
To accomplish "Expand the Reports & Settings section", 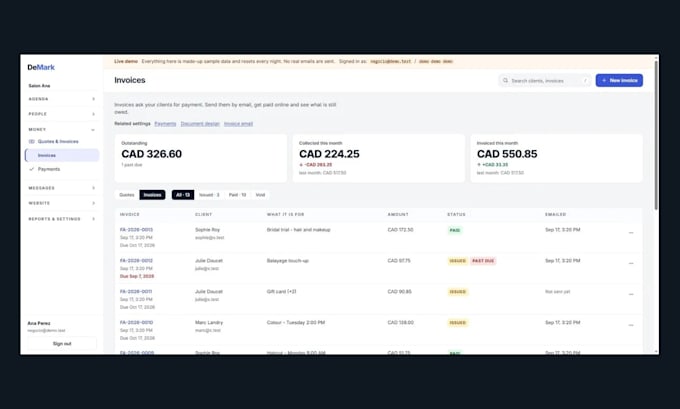I will point(62,219).
